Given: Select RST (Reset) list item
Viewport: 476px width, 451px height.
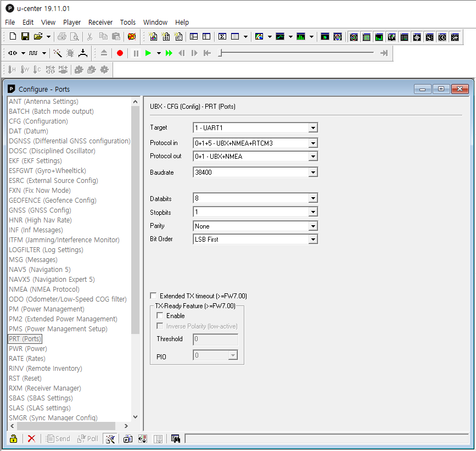Looking at the screenshot, I should [x=25, y=378].
